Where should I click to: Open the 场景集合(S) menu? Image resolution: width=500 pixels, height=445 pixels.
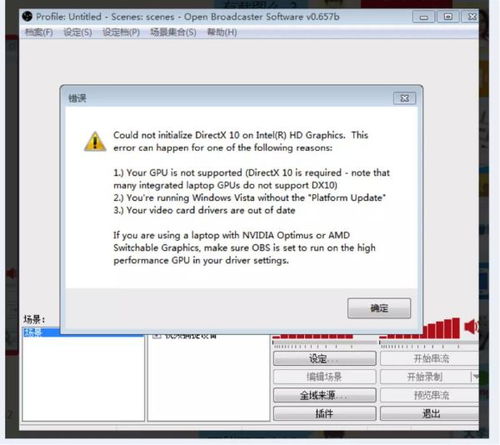click(x=173, y=32)
